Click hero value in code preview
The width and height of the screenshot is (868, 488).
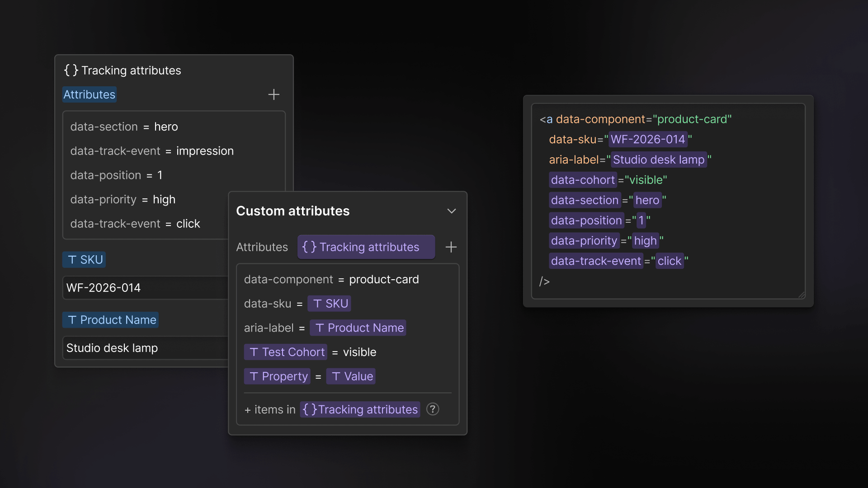coord(647,200)
